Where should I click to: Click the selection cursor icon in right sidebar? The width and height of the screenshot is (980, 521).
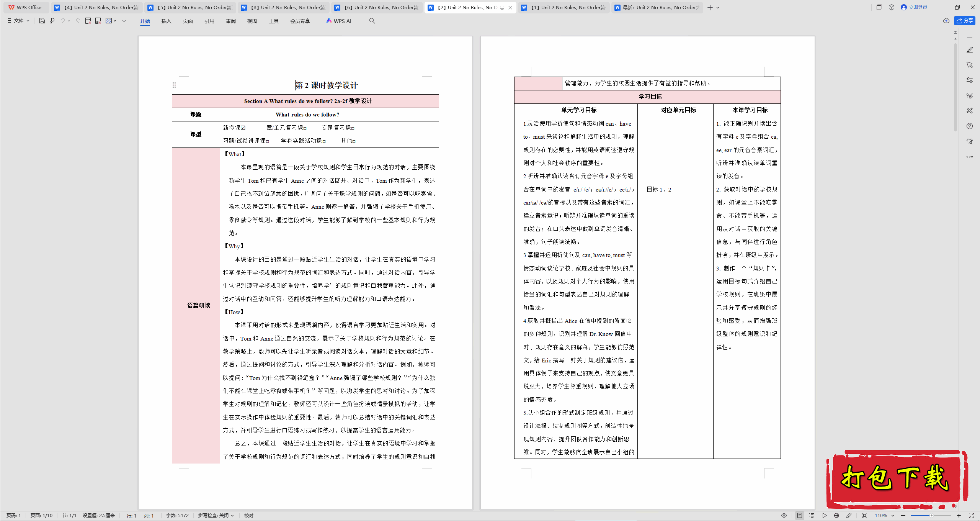pyautogui.click(x=970, y=65)
